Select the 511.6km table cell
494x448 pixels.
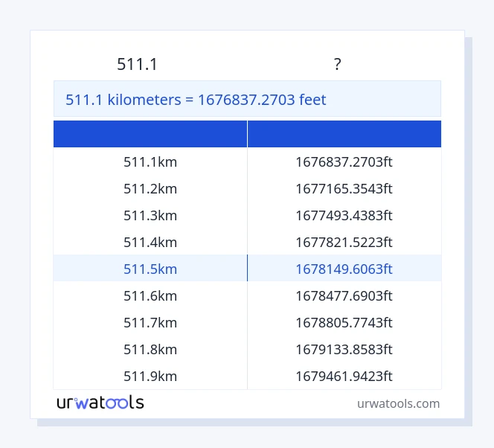click(150, 295)
